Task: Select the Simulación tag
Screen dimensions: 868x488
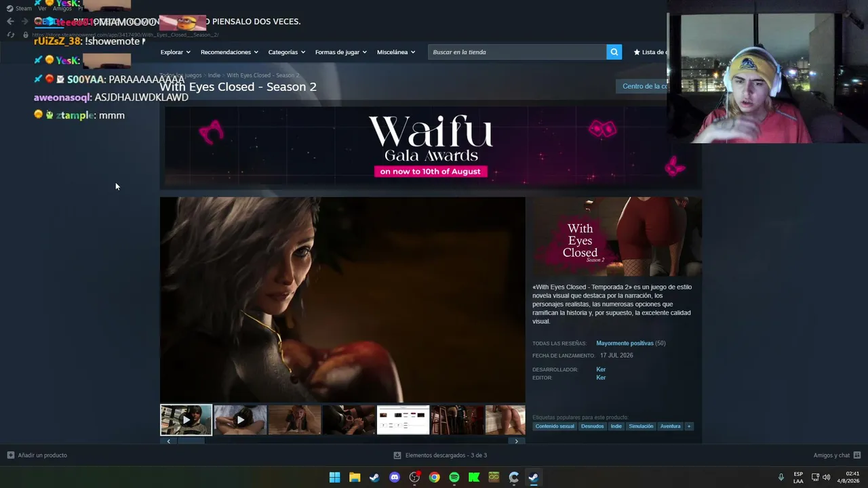Action: coord(641,426)
